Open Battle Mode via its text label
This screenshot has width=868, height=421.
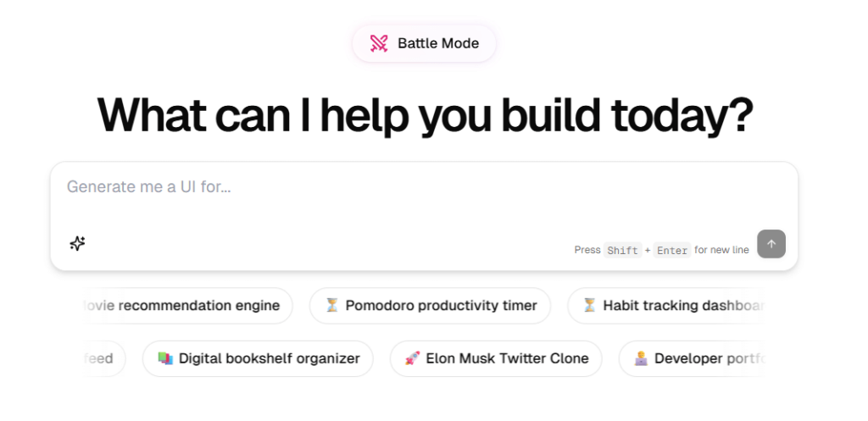pos(438,43)
